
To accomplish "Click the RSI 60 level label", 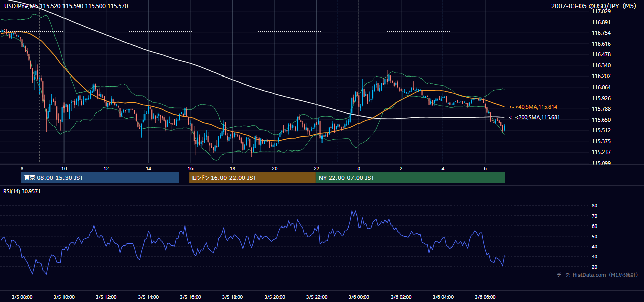I will [594, 226].
